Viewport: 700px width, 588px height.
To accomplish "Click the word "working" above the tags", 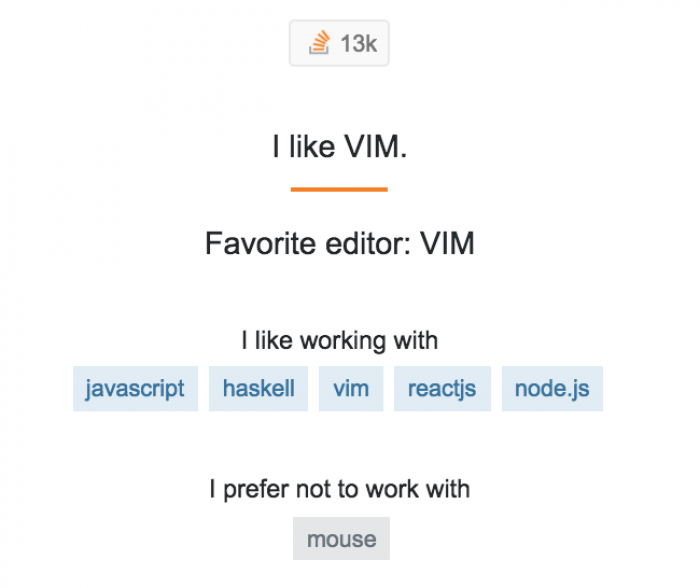I will coord(342,341).
